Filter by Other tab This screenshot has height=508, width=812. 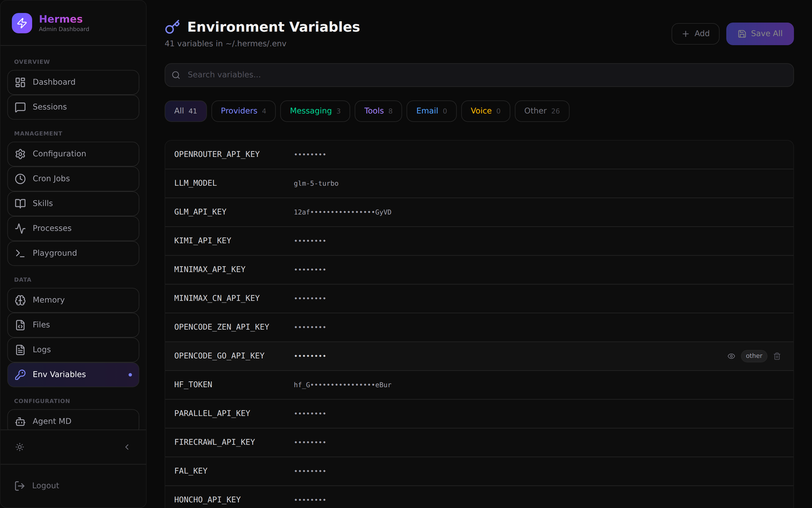pos(542,111)
